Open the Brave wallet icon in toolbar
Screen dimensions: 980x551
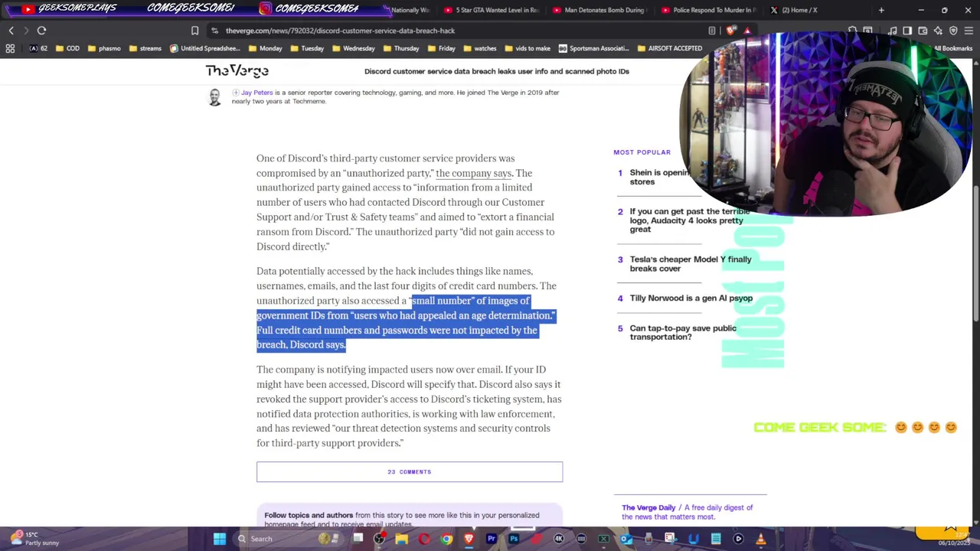click(x=923, y=31)
